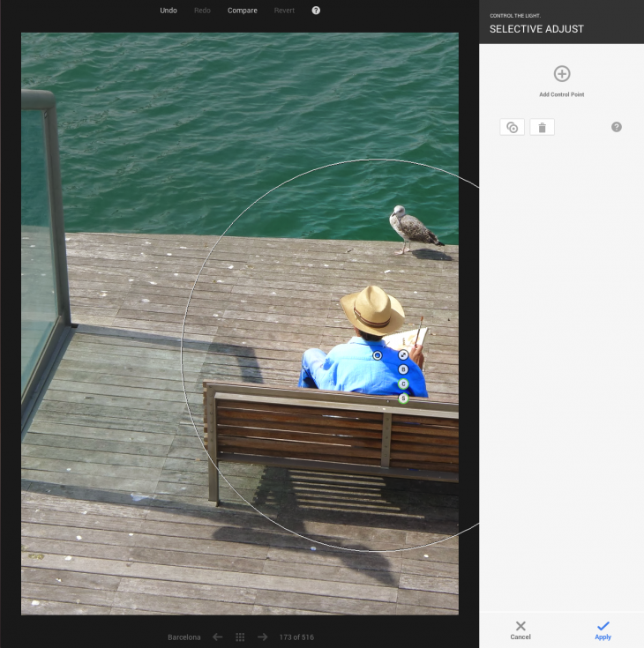Click Undo in the top toolbar
The image size is (644, 648).
click(x=168, y=11)
